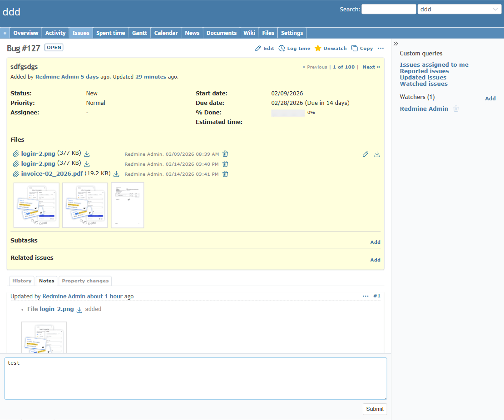Open the issue's three-dots actions menu
Screen dimensions: 504x420
pos(380,48)
